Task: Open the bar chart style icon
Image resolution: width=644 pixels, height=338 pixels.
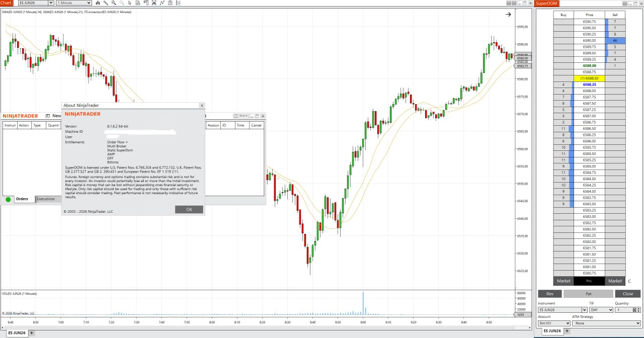Action: click(98, 3)
